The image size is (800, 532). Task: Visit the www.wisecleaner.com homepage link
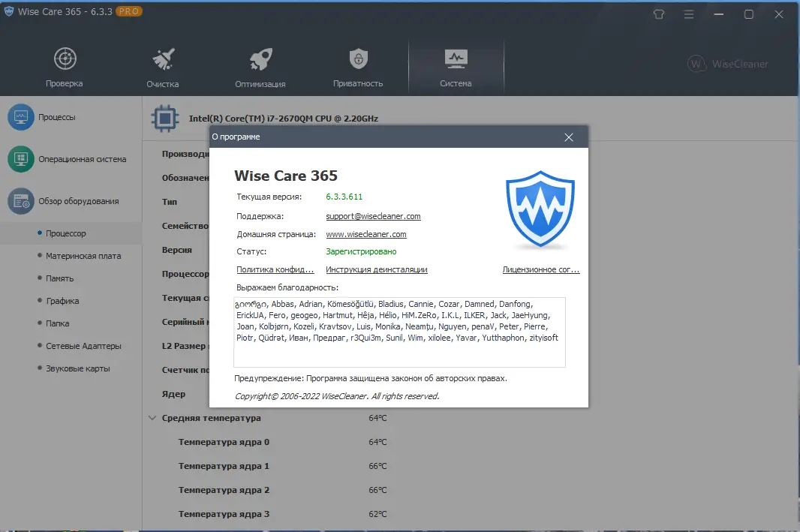tap(366, 234)
